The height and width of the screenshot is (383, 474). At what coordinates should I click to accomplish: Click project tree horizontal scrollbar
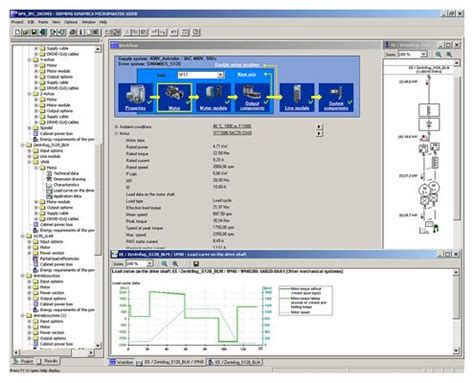53,352
